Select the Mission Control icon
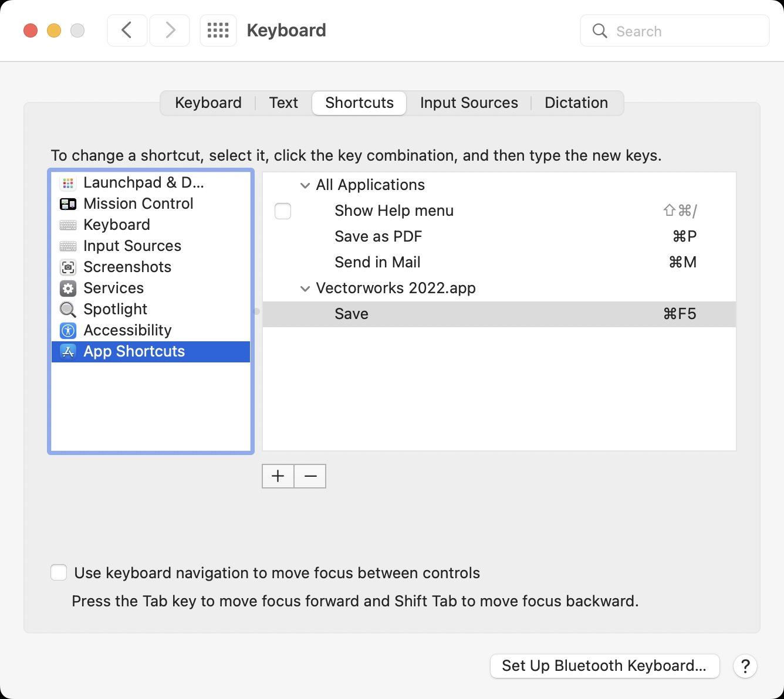 click(68, 204)
